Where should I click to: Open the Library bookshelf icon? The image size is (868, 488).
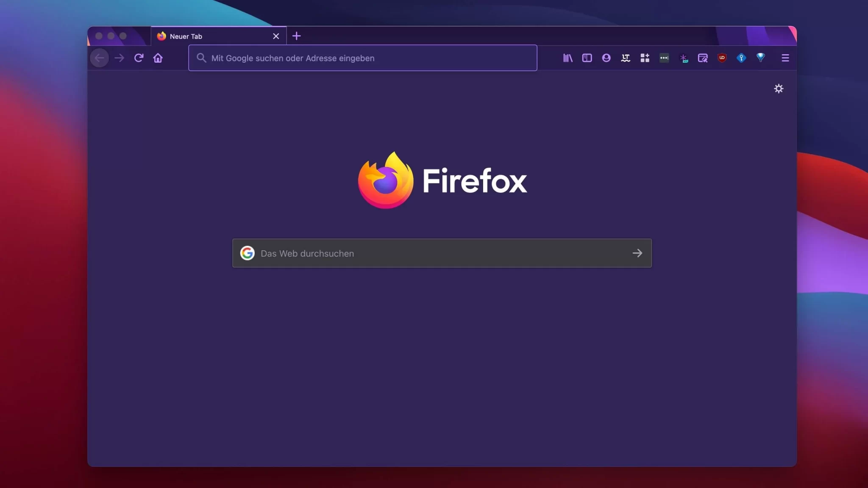568,58
